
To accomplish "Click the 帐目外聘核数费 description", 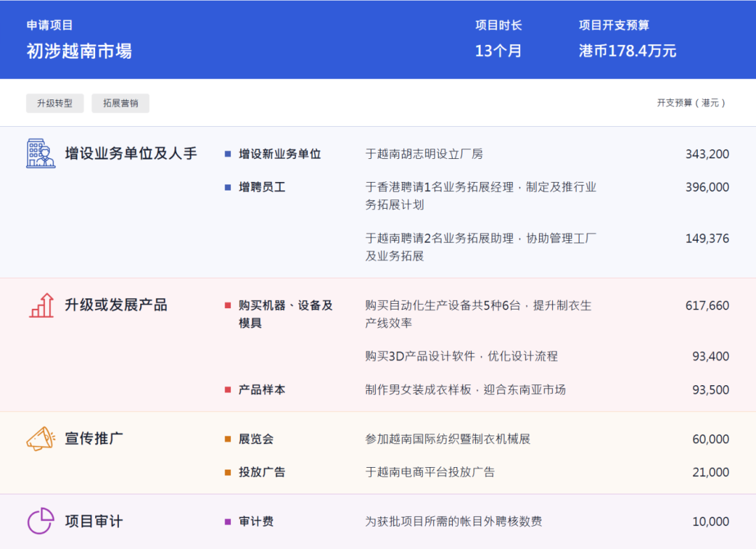I will (454, 522).
